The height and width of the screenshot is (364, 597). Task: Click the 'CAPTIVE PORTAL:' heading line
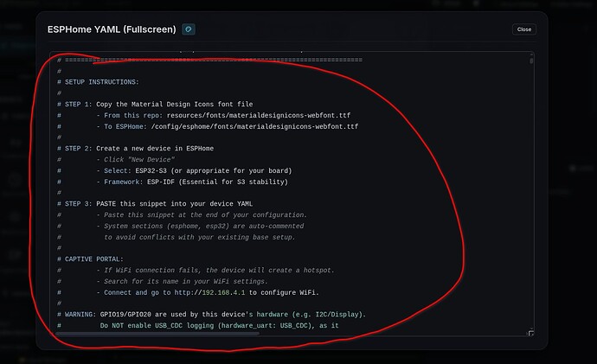[90, 259]
